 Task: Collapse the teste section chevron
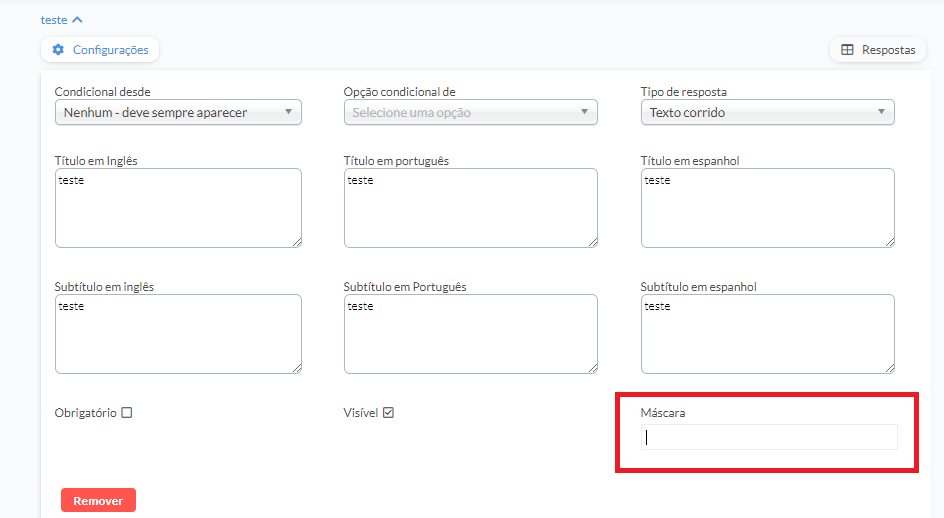pyautogui.click(x=77, y=20)
